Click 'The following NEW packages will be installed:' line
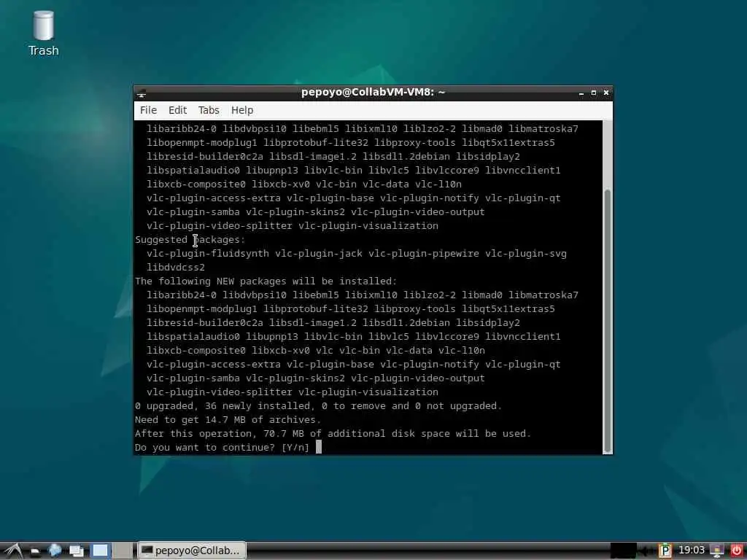Screen dimensions: 747x560 tap(266, 281)
